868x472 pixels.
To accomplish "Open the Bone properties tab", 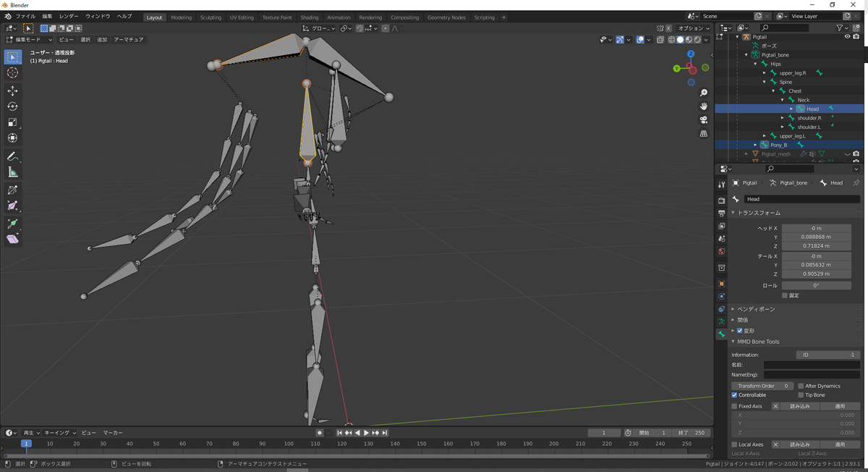I will pos(721,334).
